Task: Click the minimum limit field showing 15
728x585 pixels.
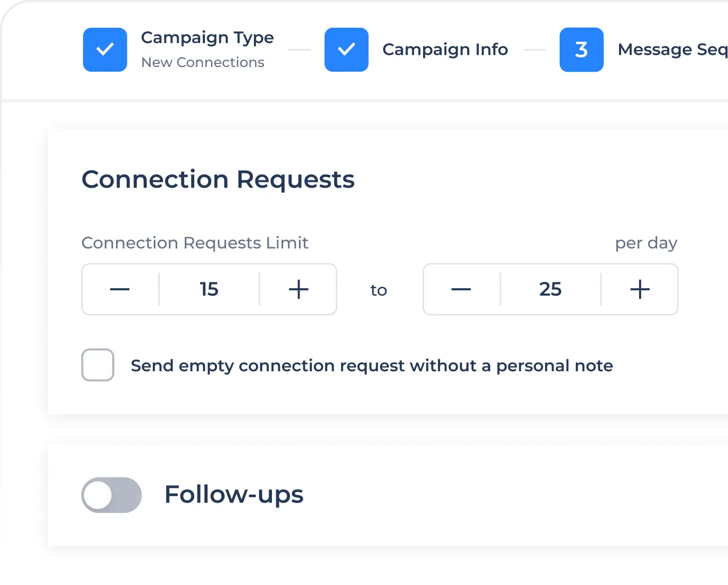Action: pyautogui.click(x=209, y=289)
